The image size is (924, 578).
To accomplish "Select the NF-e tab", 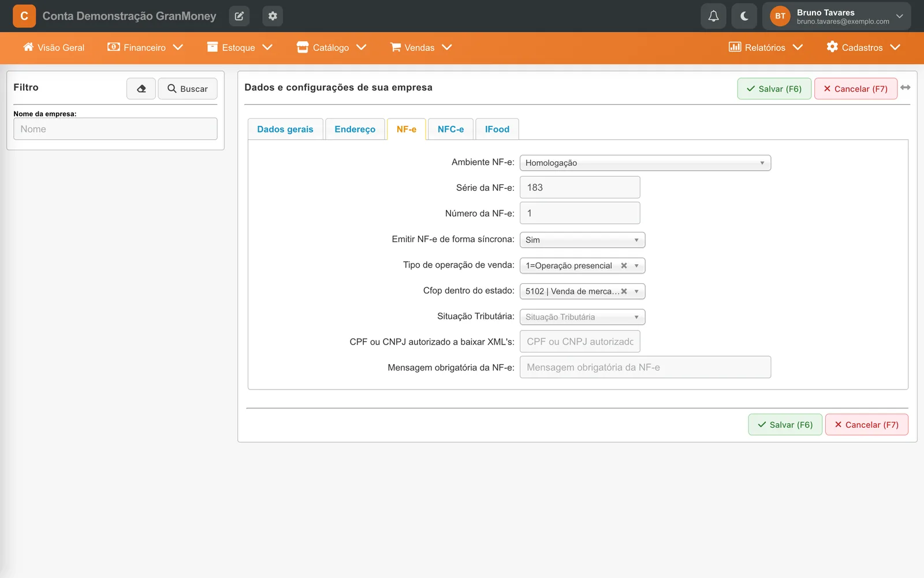I will [x=407, y=129].
